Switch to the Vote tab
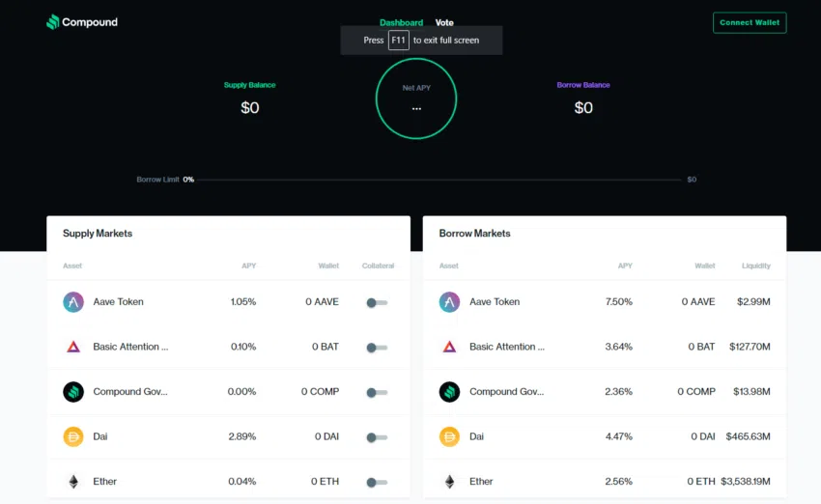 (x=444, y=22)
